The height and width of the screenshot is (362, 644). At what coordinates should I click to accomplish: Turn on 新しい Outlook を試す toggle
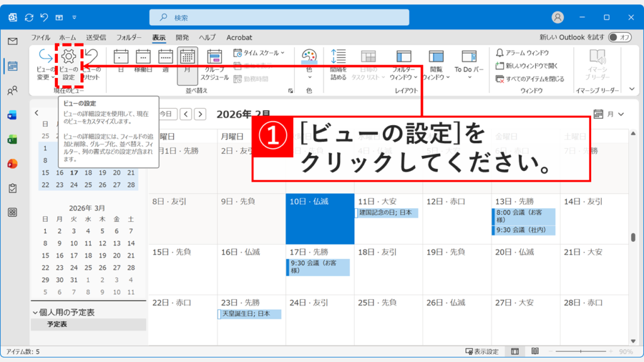[619, 36]
